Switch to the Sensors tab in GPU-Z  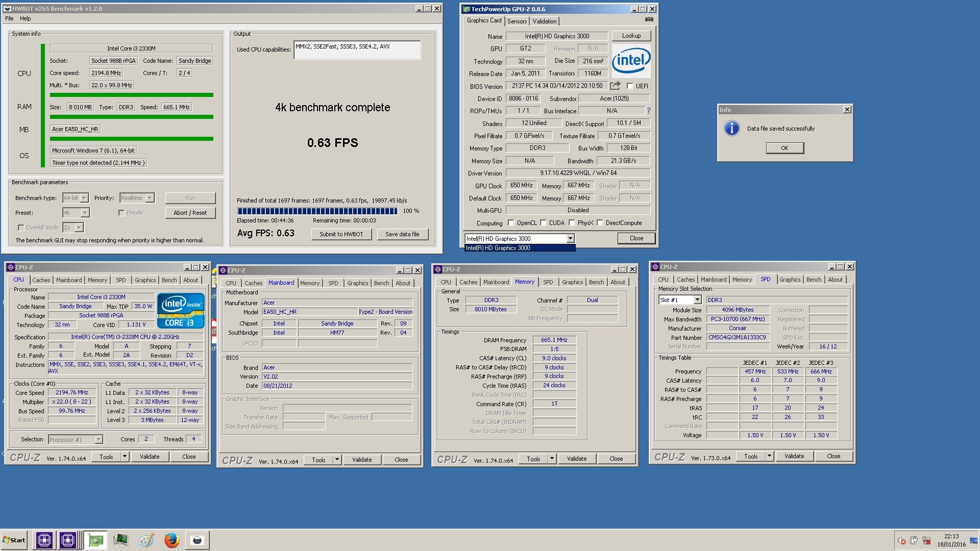(x=517, y=21)
